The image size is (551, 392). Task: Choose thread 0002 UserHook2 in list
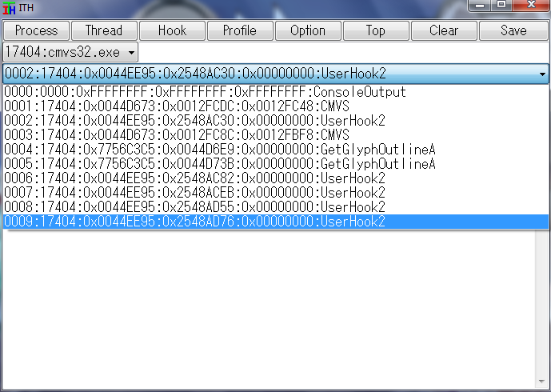(276, 121)
